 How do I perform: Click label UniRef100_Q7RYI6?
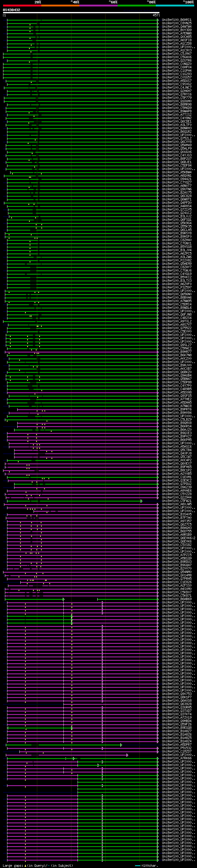[x=177, y=94]
